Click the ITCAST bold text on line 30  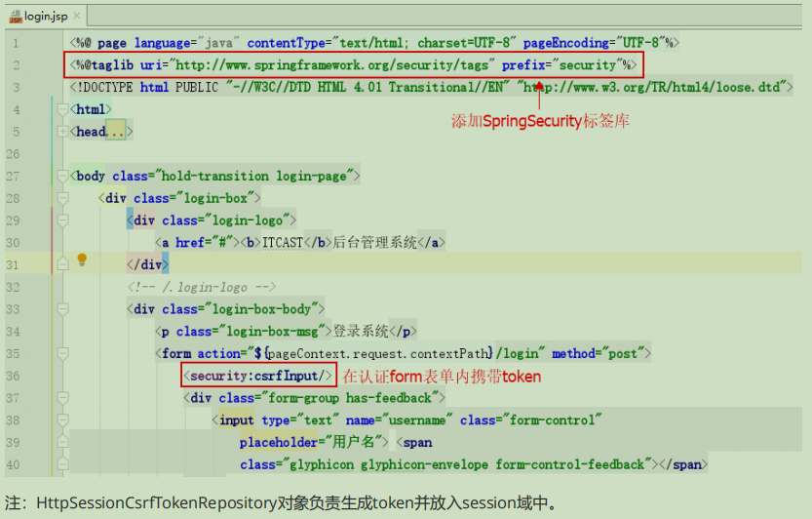click(283, 243)
